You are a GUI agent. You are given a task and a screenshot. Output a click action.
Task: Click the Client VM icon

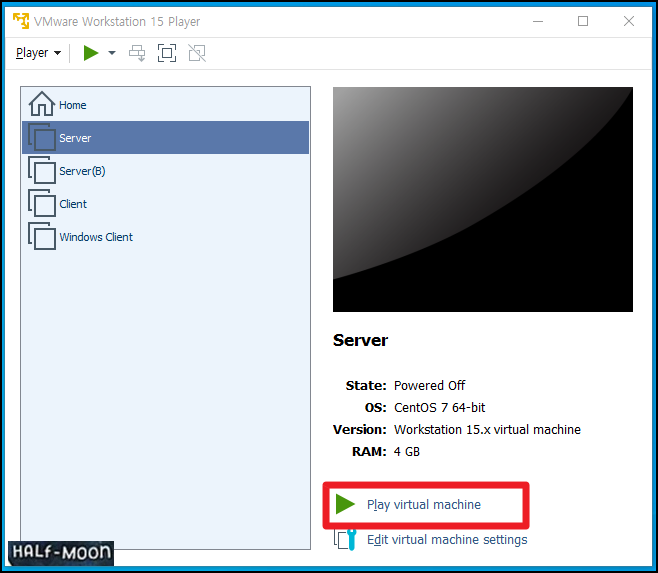click(x=42, y=203)
